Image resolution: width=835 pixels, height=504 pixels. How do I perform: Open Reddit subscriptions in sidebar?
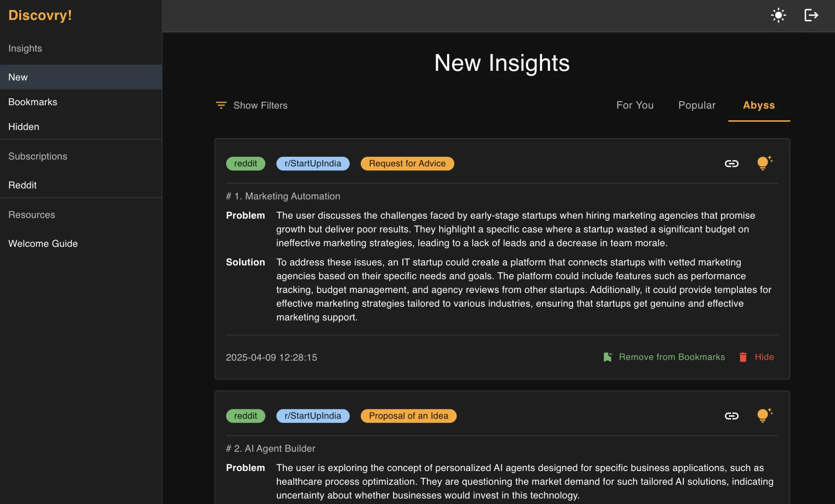(x=22, y=185)
